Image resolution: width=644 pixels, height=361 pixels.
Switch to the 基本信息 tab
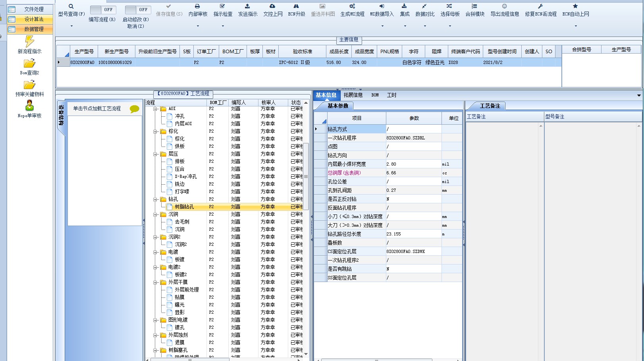pos(326,95)
